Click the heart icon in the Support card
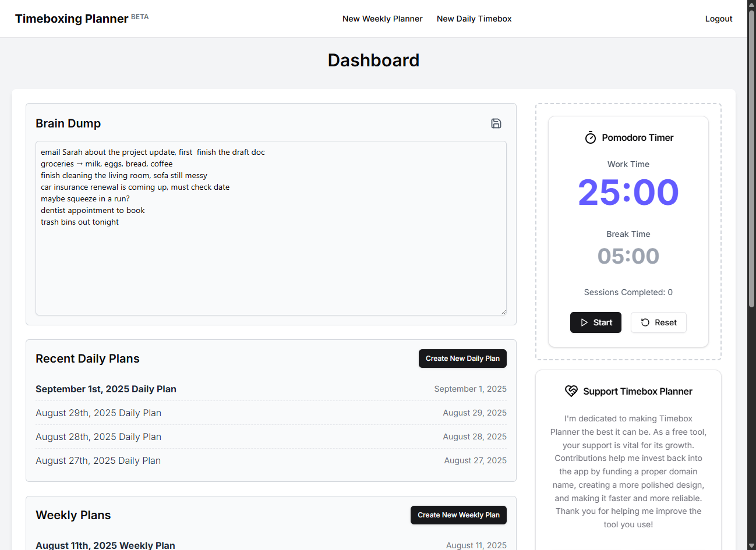756x550 pixels. (x=573, y=391)
